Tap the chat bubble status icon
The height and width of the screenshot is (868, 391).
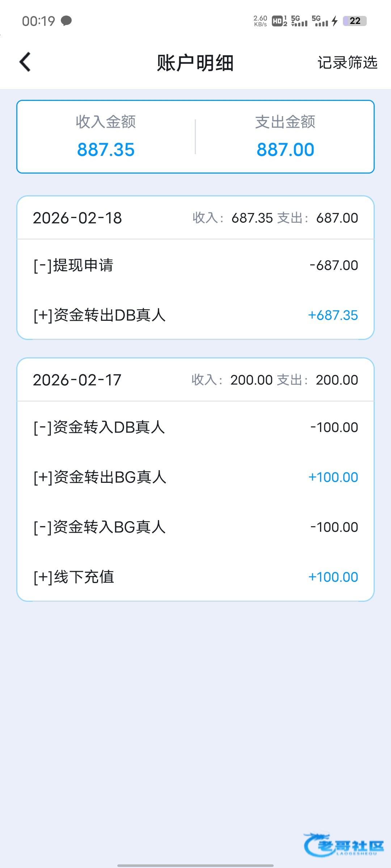tap(66, 21)
